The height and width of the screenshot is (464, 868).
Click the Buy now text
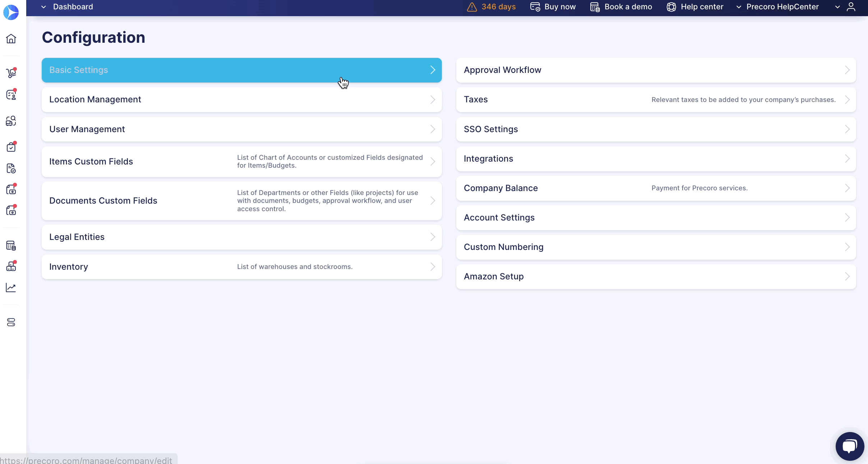[x=560, y=7]
